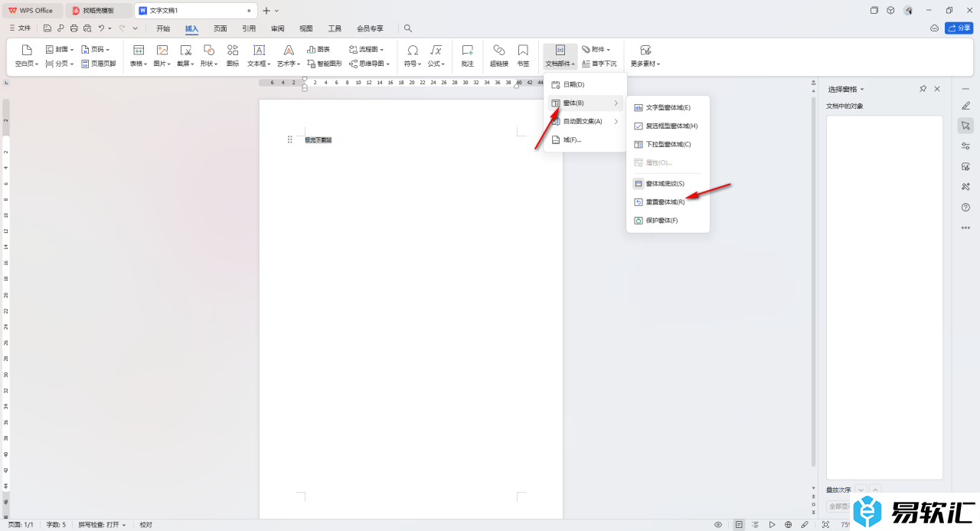This screenshot has height=531, width=980.
Task: Click the 艺术字 WordArt icon
Action: (289, 50)
